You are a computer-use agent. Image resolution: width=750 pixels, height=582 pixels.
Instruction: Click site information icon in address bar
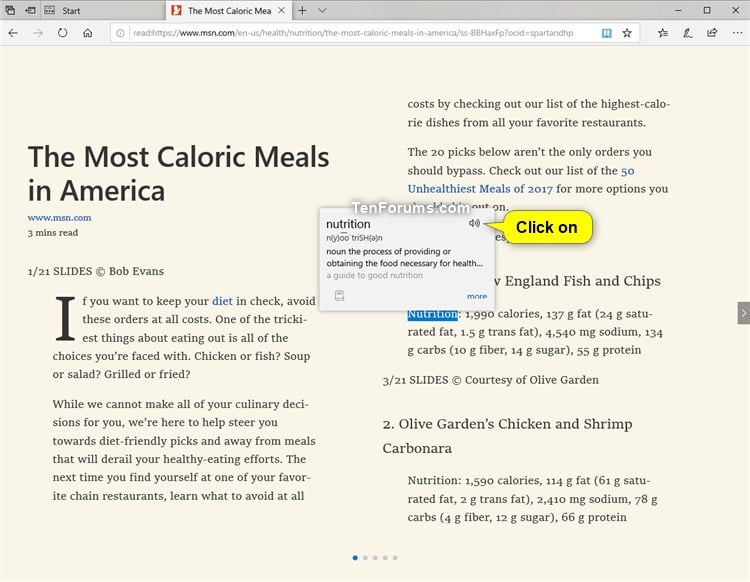point(121,33)
